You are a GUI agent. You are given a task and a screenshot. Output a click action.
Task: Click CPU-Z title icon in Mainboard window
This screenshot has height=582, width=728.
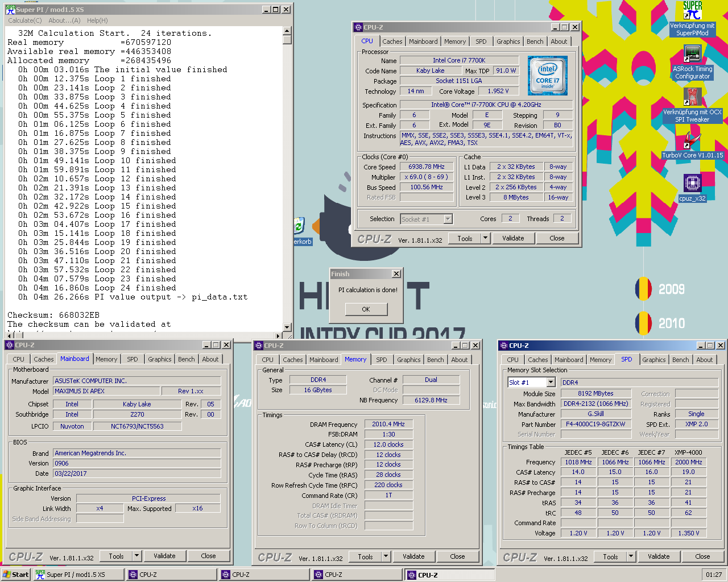click(9, 345)
